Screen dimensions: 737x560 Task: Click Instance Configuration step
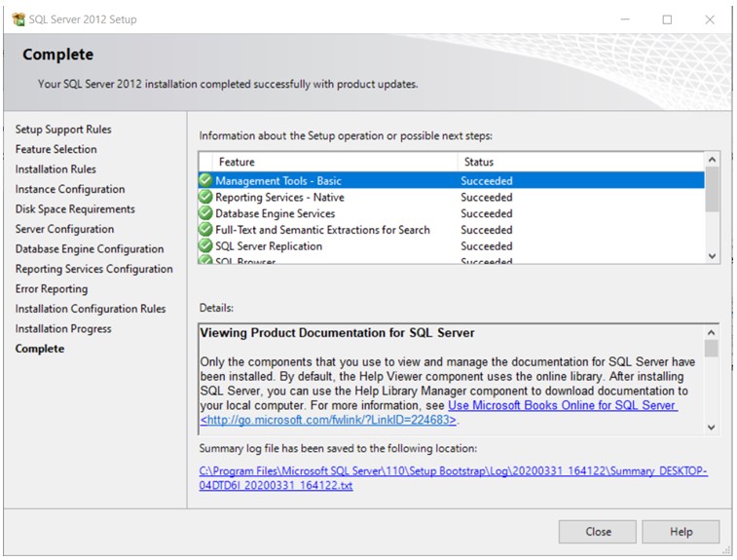tap(70, 189)
